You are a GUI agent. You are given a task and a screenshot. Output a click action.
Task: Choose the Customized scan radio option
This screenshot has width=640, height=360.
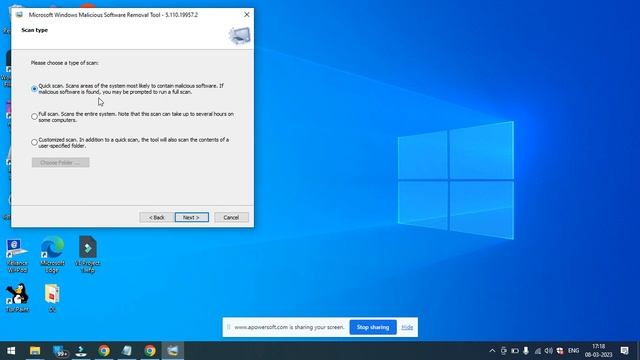[x=34, y=142]
